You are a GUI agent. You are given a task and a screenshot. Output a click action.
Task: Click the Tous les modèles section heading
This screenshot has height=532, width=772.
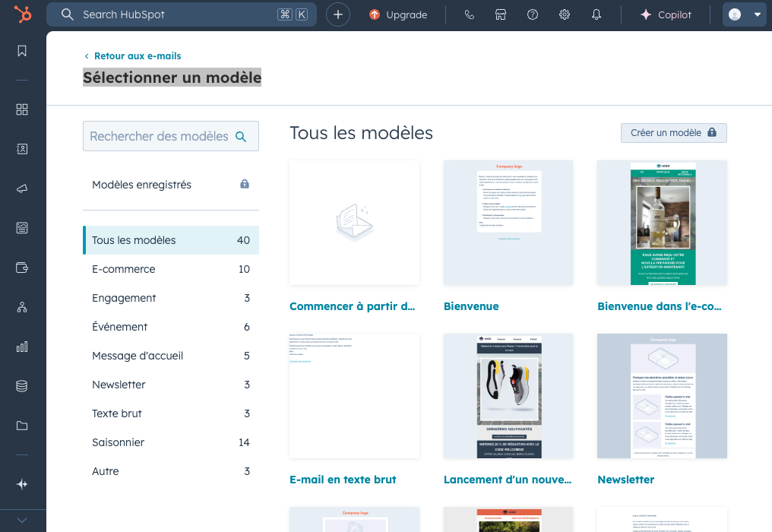pos(362,133)
